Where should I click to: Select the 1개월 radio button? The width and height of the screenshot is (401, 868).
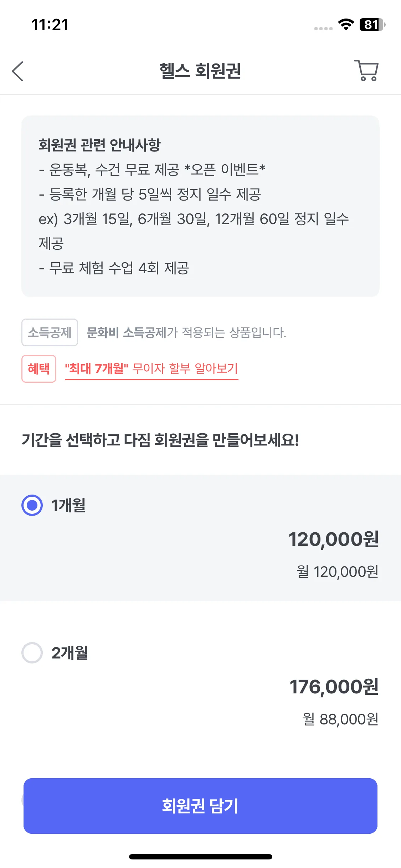(32, 505)
